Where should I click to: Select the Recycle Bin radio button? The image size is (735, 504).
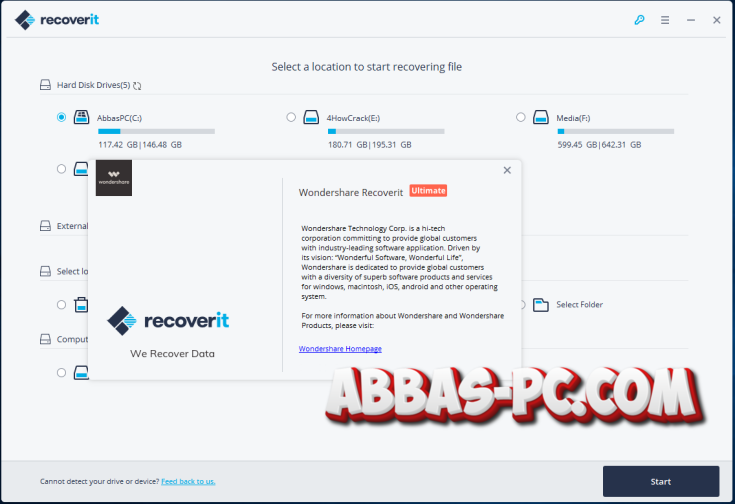(61, 305)
